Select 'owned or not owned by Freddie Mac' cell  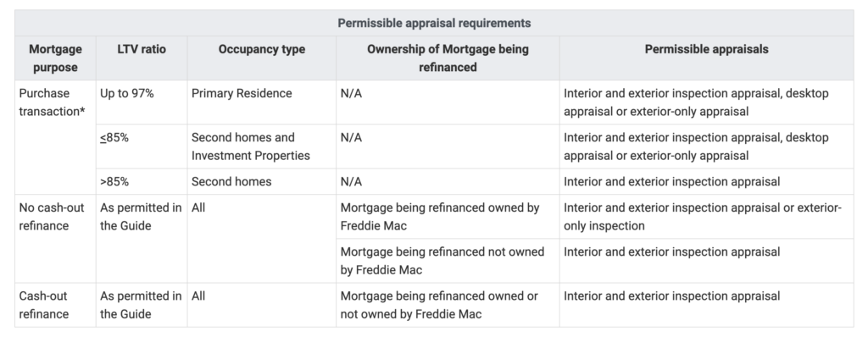coord(448,305)
